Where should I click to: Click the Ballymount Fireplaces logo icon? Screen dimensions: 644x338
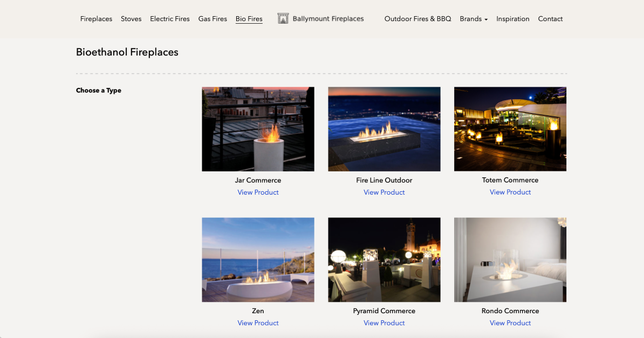click(x=283, y=19)
